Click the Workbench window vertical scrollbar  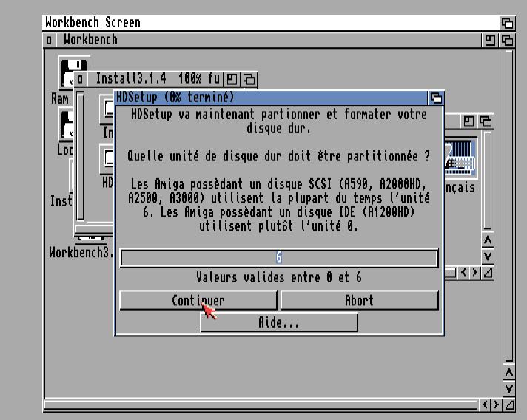click(x=509, y=206)
